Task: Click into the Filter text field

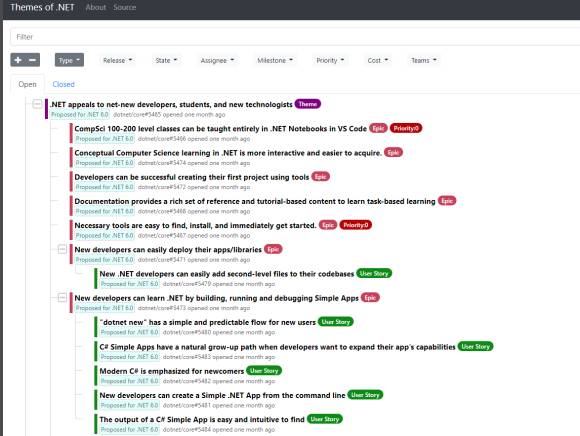Action: (295, 37)
